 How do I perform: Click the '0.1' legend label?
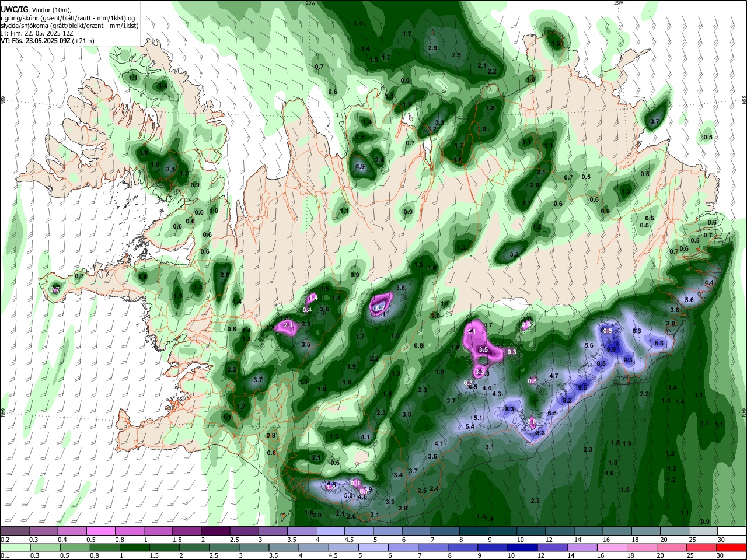[x=4, y=556]
